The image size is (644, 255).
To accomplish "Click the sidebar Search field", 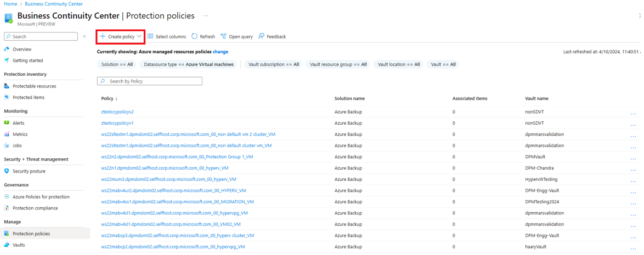I will [41, 37].
